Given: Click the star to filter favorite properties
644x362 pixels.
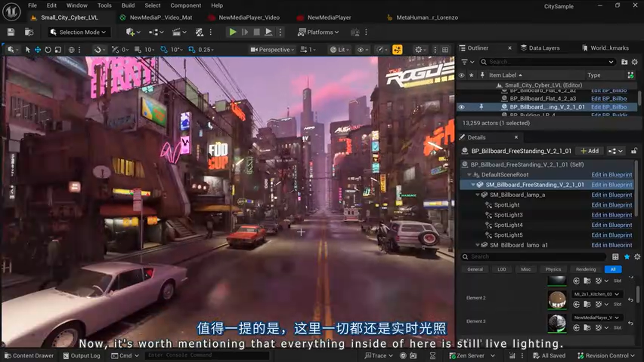Looking at the screenshot, I should pos(627,256).
